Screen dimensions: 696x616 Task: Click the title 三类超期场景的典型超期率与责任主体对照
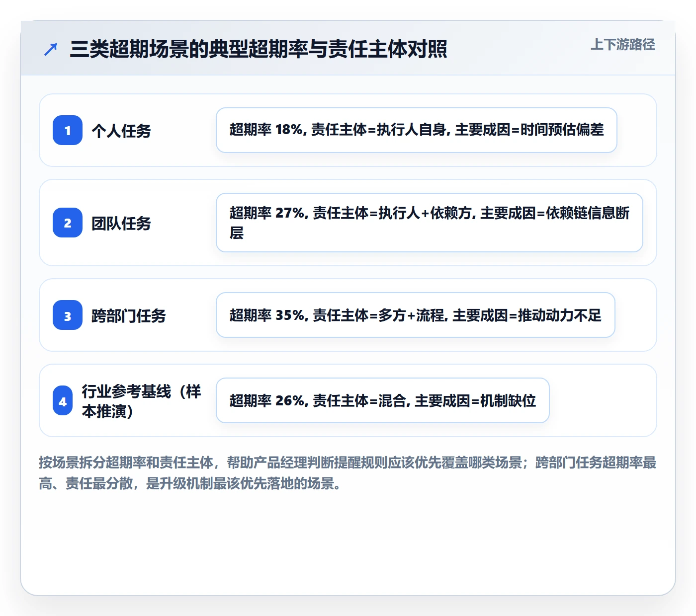[x=259, y=49]
